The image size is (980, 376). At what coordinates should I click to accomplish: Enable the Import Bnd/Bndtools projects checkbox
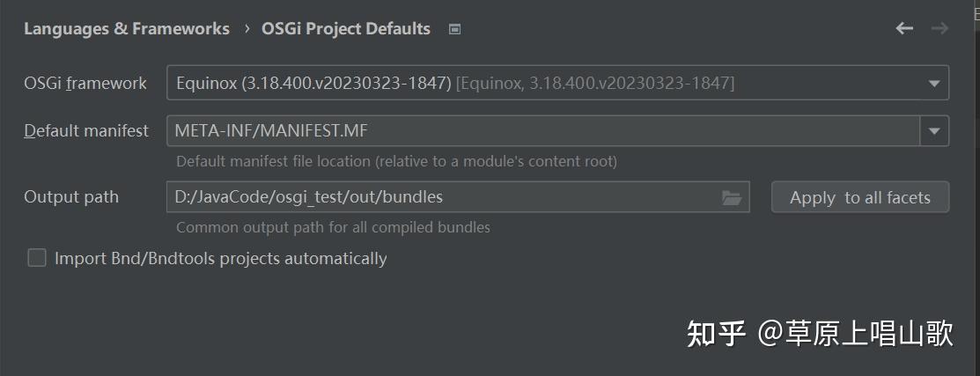pos(37,258)
